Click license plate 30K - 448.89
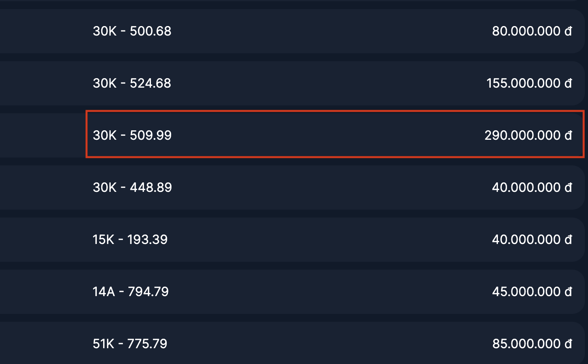The image size is (588, 364). click(132, 188)
